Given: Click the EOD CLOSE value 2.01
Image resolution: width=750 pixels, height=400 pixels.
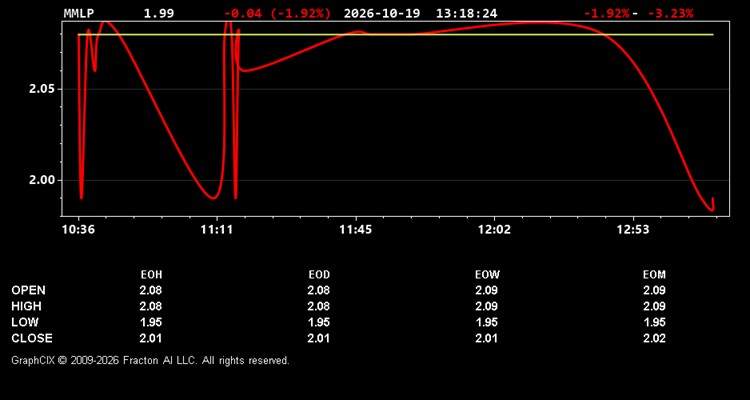Looking at the screenshot, I should coord(319,338).
